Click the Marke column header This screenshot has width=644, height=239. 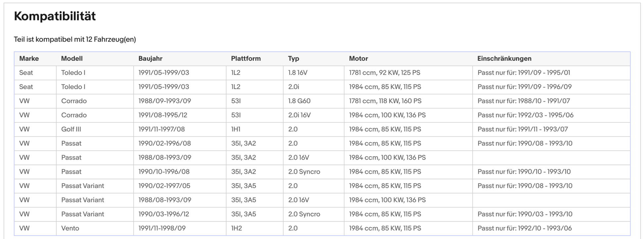pyautogui.click(x=29, y=59)
